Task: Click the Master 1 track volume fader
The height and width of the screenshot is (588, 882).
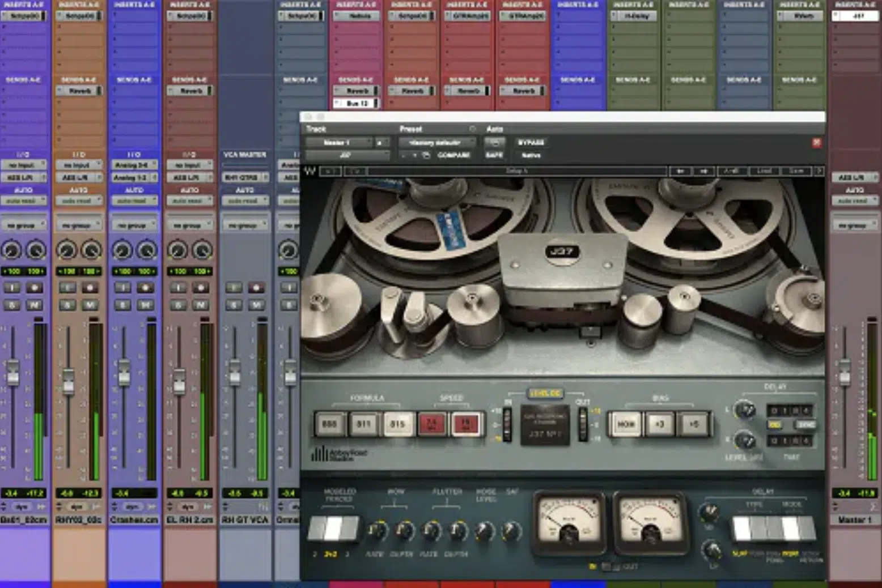Action: tap(845, 372)
